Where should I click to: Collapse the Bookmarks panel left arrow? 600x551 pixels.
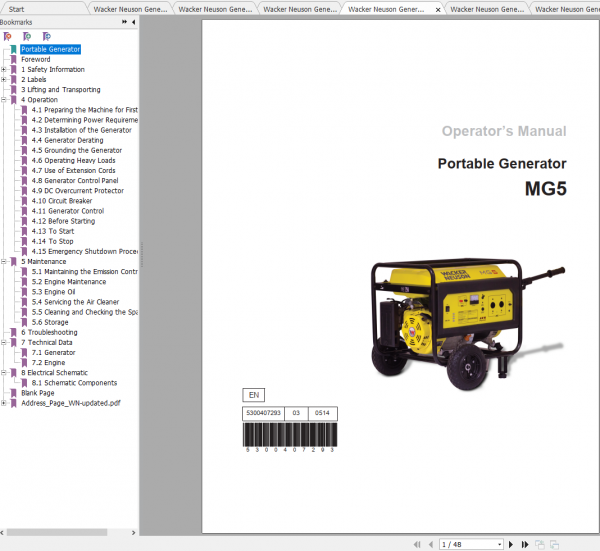pos(134,22)
